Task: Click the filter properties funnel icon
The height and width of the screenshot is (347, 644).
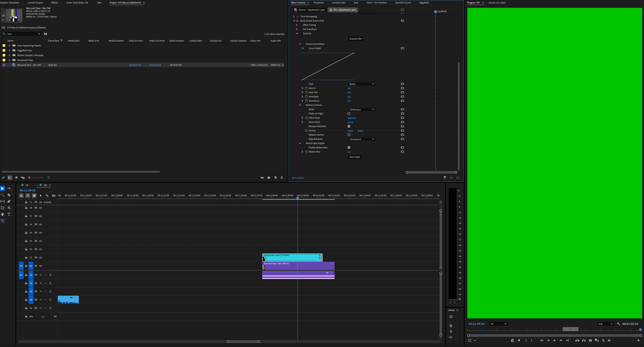Action: pos(445,178)
